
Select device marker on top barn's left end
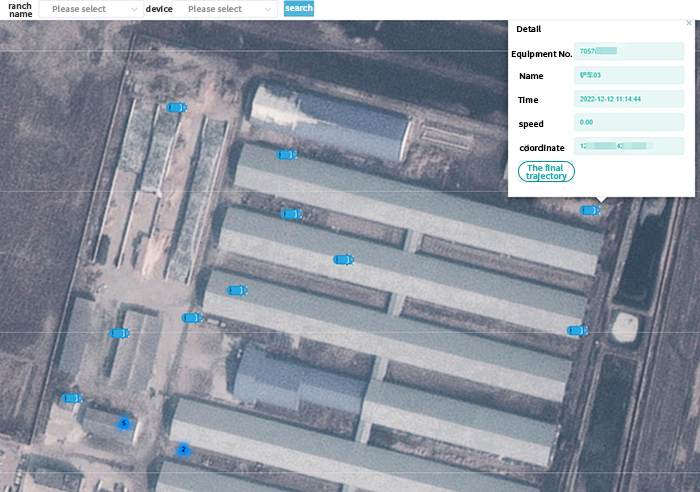point(287,155)
